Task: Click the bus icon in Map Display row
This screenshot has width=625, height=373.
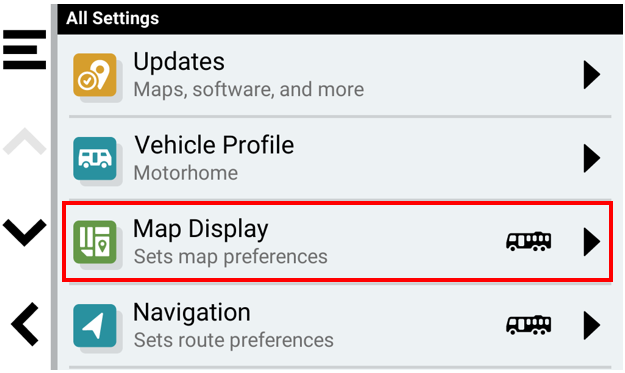Action: click(x=529, y=241)
